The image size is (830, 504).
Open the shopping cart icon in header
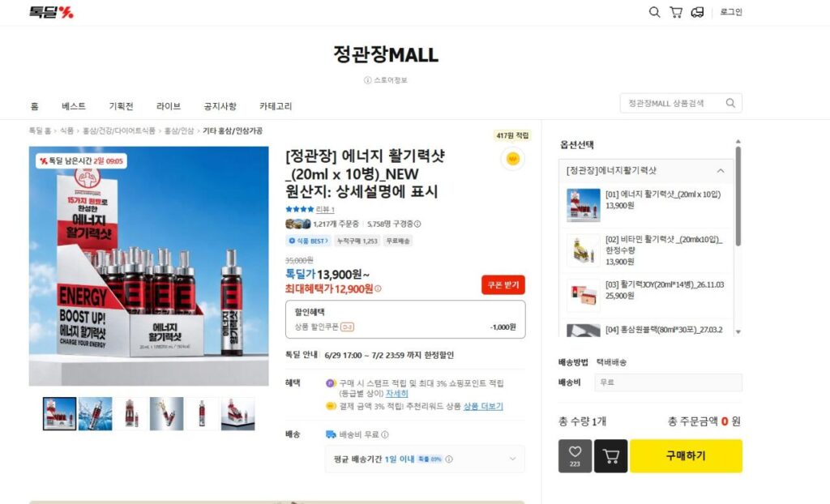(676, 12)
